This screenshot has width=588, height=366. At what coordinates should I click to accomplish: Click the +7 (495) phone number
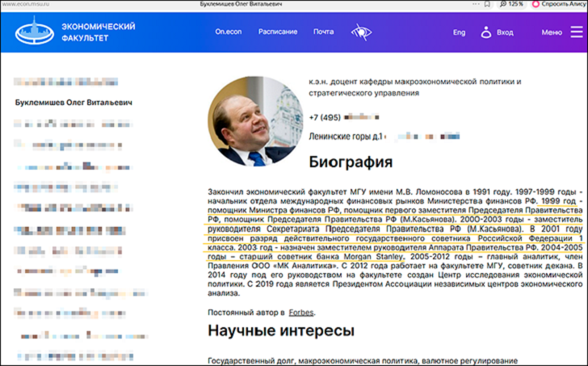pos(325,117)
